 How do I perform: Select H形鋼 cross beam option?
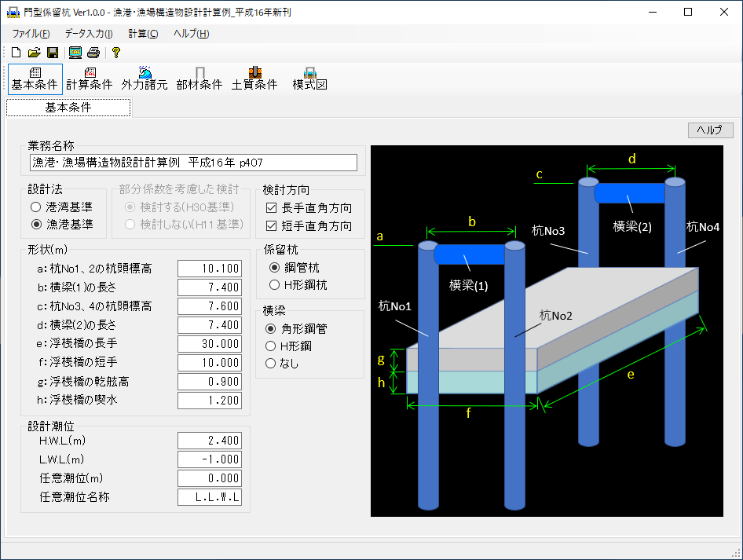tap(288, 346)
